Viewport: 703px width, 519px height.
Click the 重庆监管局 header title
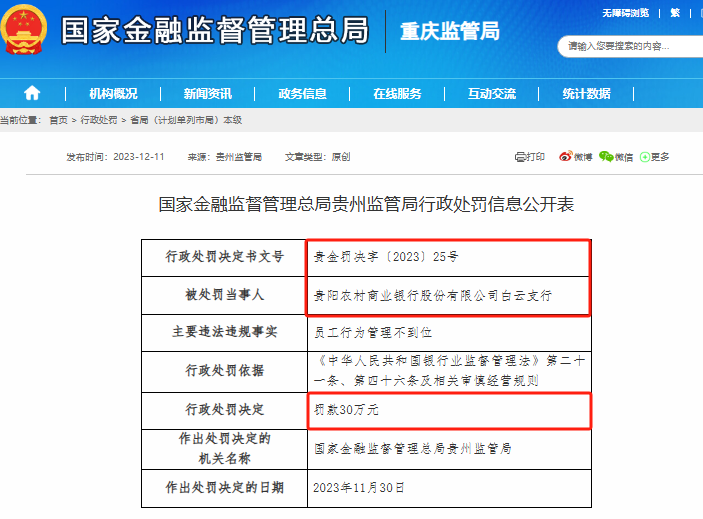[x=450, y=31]
